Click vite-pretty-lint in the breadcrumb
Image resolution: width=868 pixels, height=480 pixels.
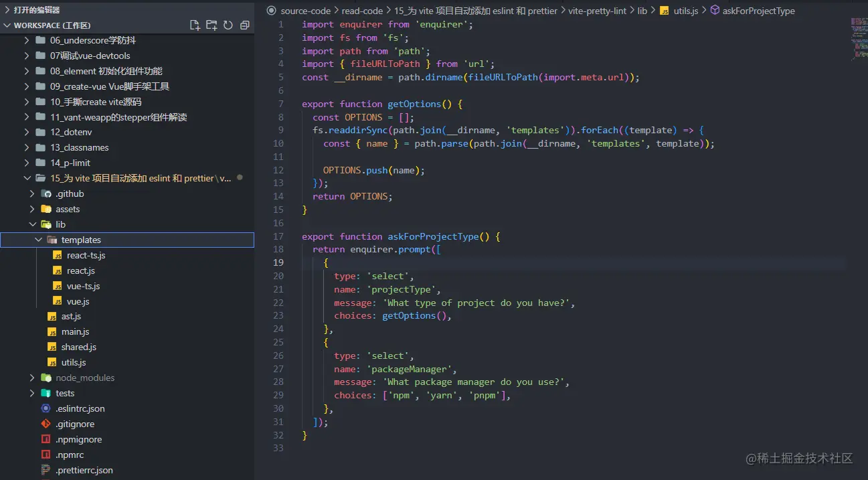tap(598, 11)
